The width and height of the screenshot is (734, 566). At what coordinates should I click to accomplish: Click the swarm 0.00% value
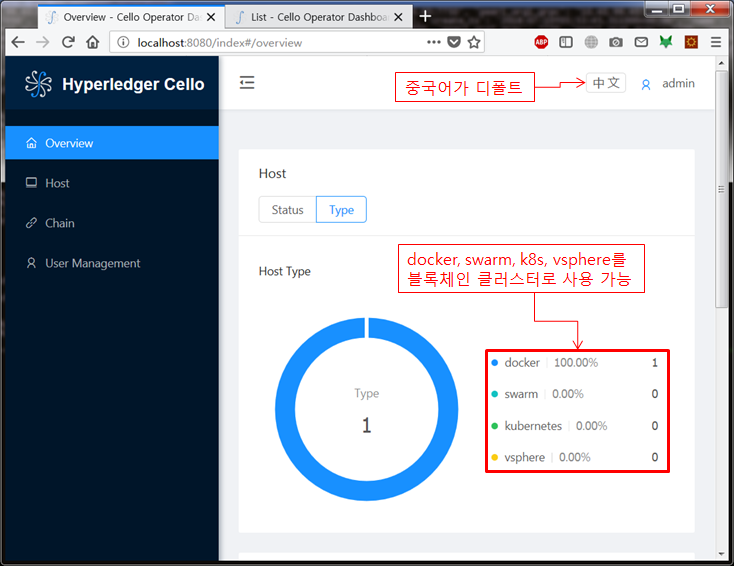(567, 394)
